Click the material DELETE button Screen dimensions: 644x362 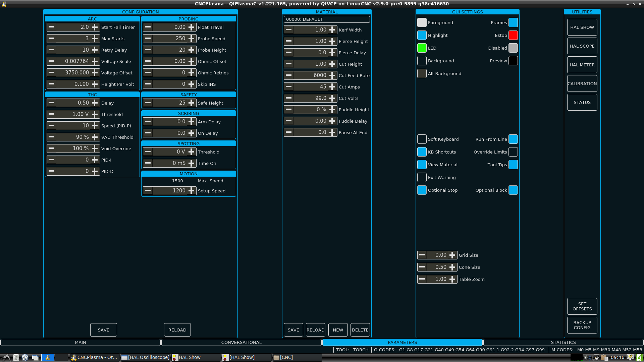[360, 330]
